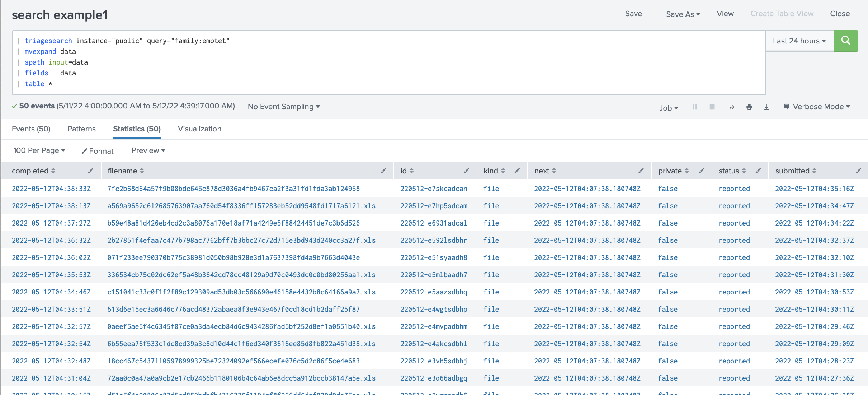Click the search example1 title
868x395 pixels.
(x=60, y=15)
